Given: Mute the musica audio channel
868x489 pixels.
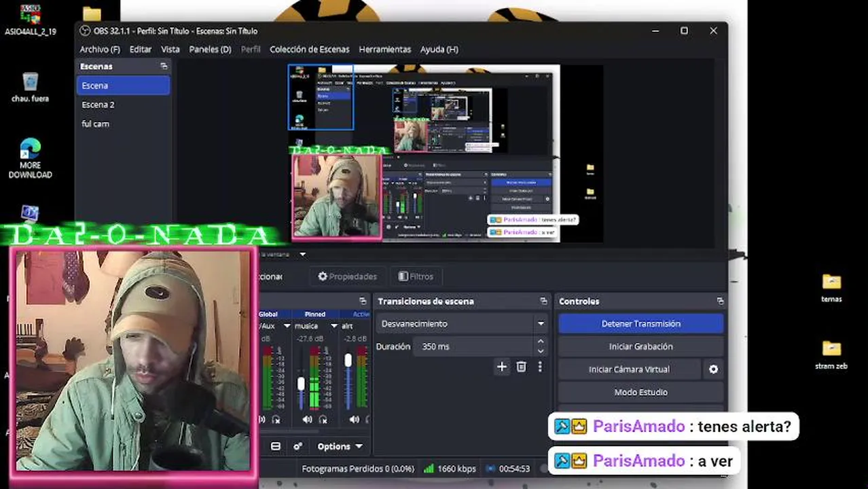Looking at the screenshot, I should click(x=308, y=420).
